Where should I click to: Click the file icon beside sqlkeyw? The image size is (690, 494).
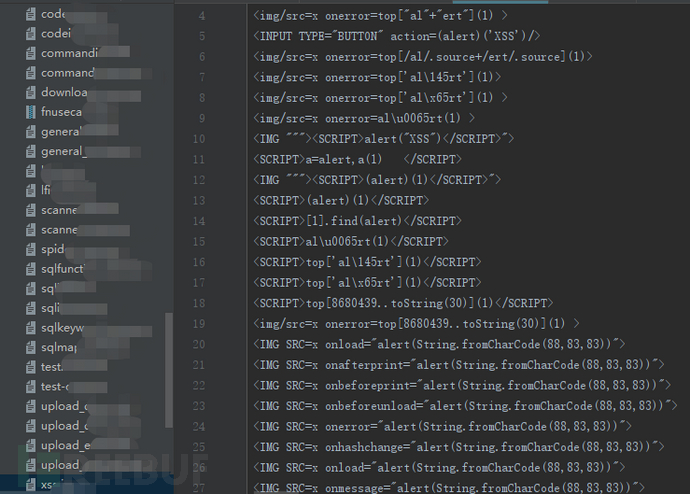click(30, 328)
